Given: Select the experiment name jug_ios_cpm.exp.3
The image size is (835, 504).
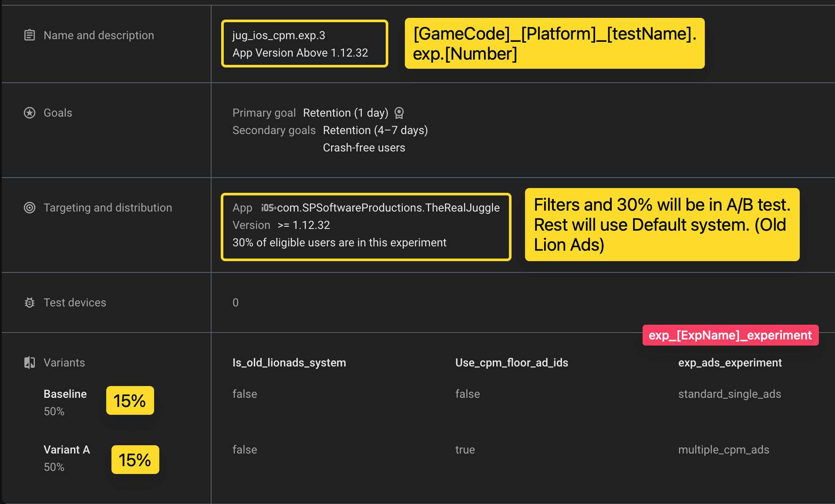Looking at the screenshot, I should tap(279, 36).
